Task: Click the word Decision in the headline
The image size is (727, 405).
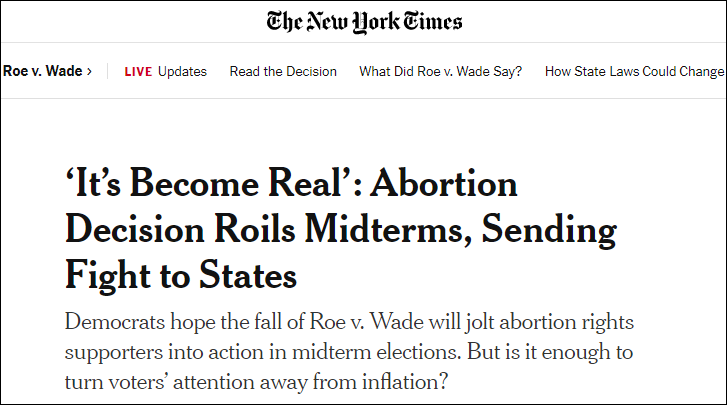Action: tap(134, 229)
